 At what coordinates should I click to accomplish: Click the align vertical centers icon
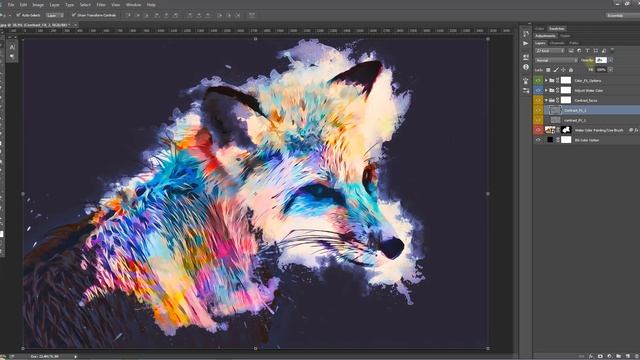pyautogui.click(x=138, y=15)
